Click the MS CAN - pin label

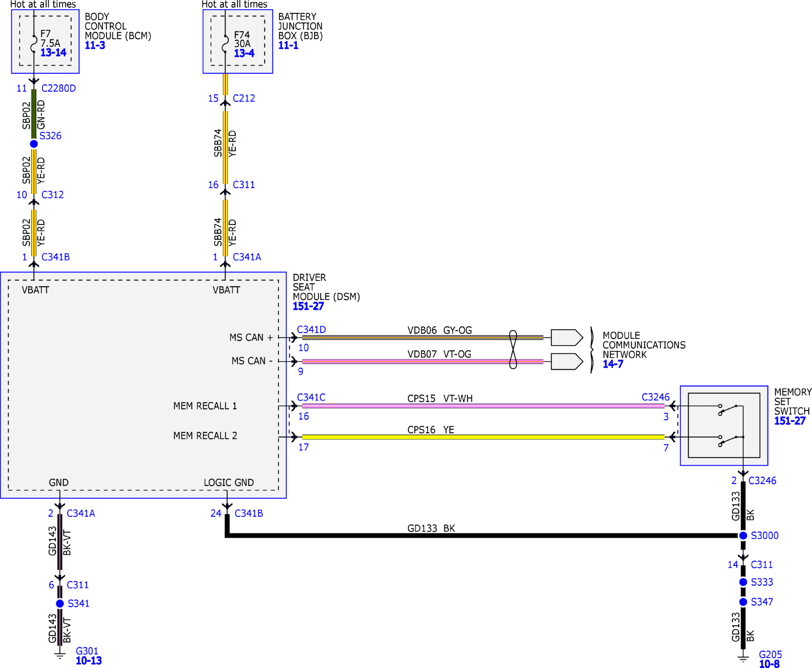[x=252, y=361]
